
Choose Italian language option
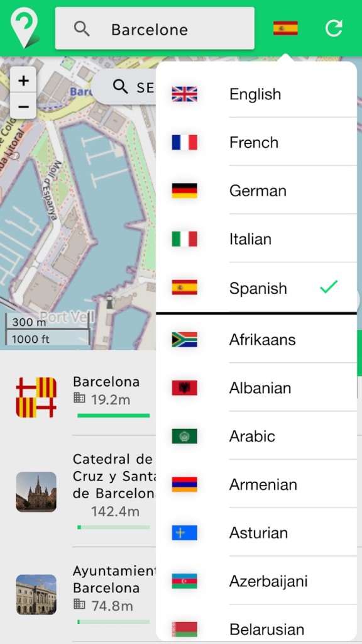256,238
